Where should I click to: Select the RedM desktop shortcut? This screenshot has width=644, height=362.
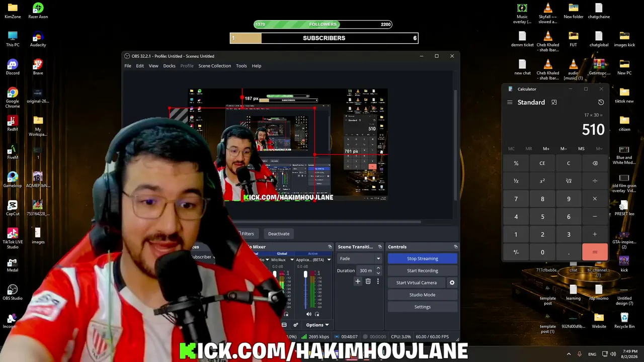(x=13, y=123)
